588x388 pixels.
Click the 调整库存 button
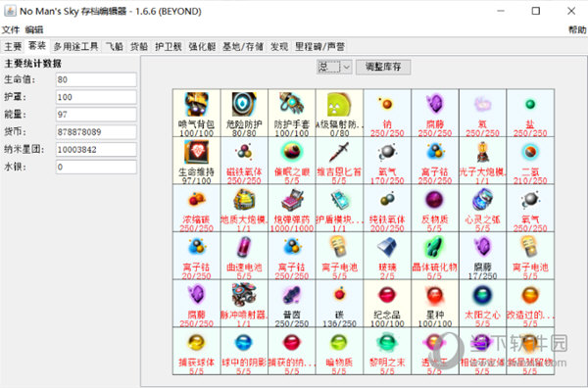[383, 67]
